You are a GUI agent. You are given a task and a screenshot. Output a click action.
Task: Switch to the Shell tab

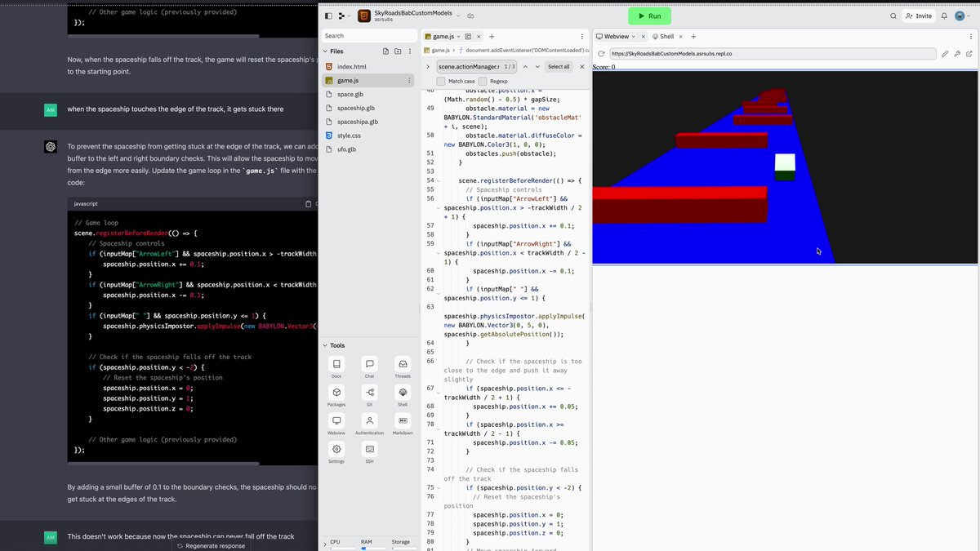click(x=667, y=37)
